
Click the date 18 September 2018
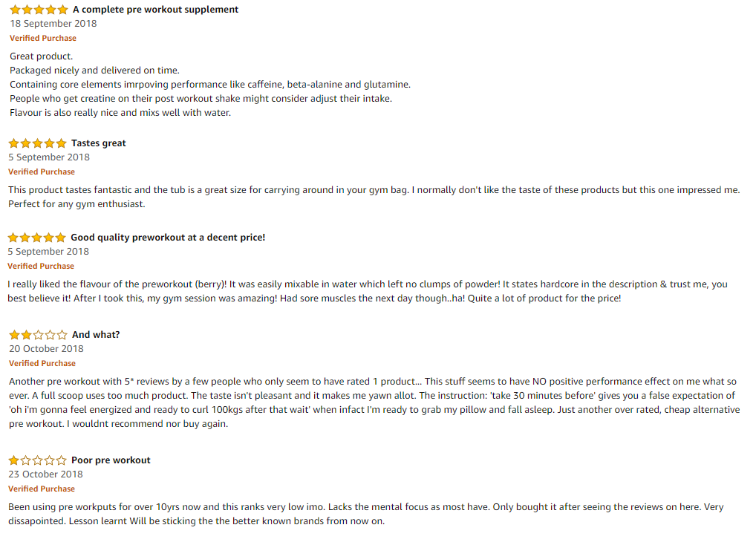(53, 24)
